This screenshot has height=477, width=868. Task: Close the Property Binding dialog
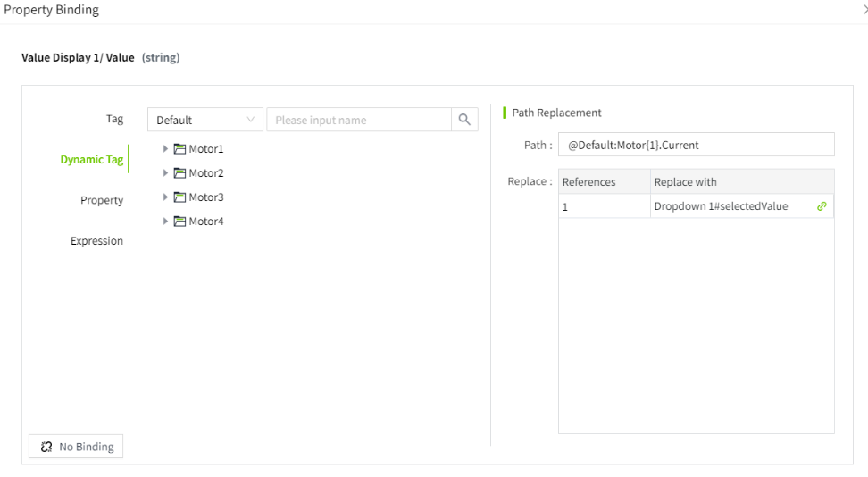tap(864, 10)
